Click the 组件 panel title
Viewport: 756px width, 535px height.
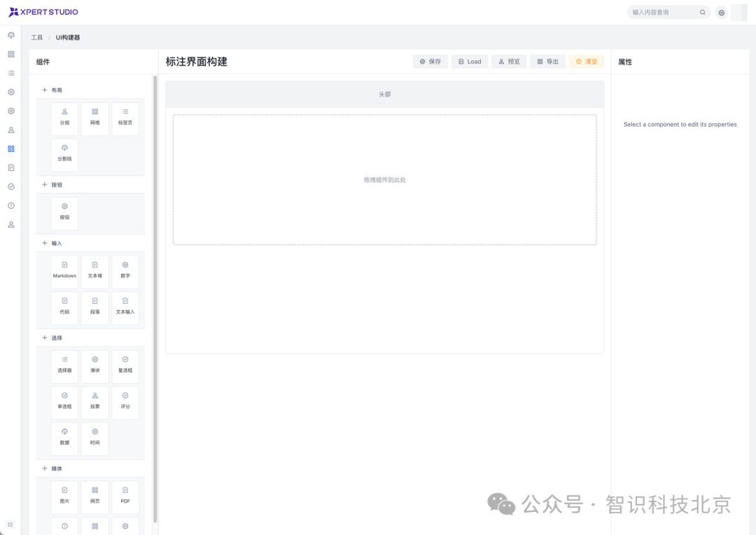pos(43,62)
